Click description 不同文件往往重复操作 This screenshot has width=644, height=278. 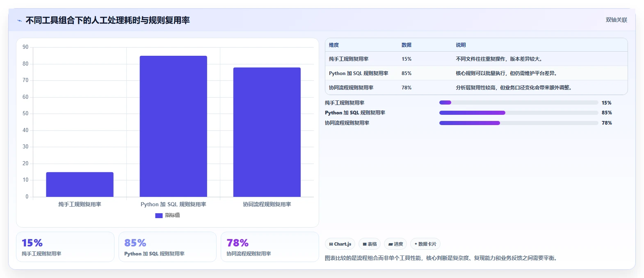click(500, 59)
